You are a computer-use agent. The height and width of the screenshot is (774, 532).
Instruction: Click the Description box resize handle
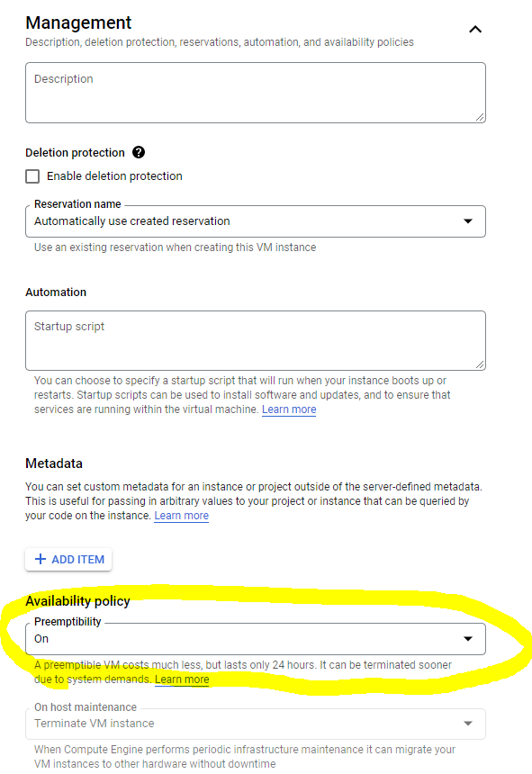tap(480, 117)
